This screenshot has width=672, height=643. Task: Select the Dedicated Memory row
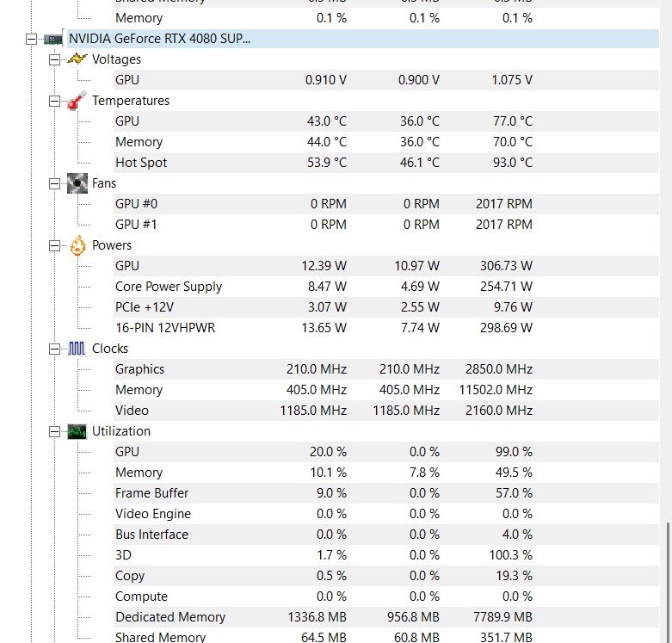point(170,617)
